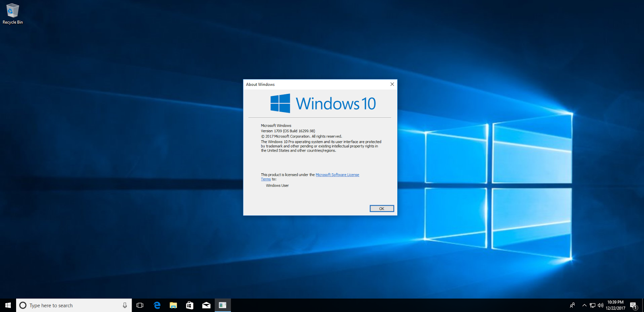The width and height of the screenshot is (644, 312).
Task: Click the '© 2017 Microsoft Corporation' copyright line
Action: point(301,136)
